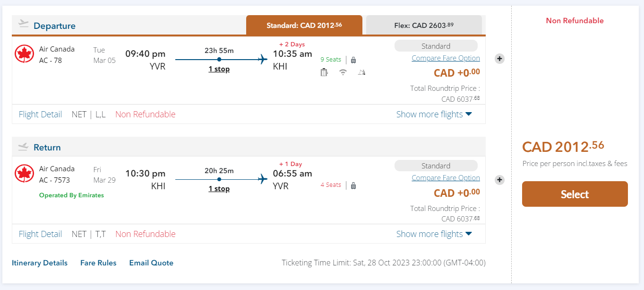Switch to Standard CAD 2012.56 fare tab

click(x=304, y=25)
